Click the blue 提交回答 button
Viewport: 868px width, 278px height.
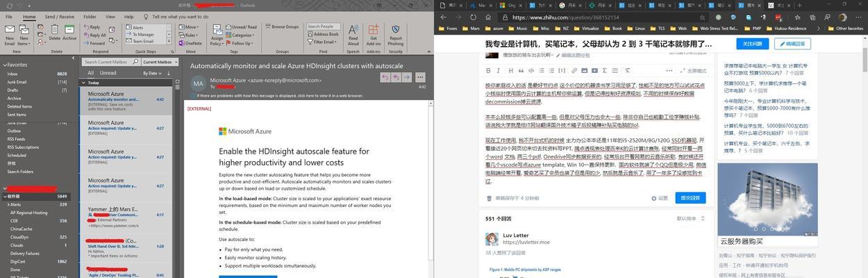click(x=690, y=198)
